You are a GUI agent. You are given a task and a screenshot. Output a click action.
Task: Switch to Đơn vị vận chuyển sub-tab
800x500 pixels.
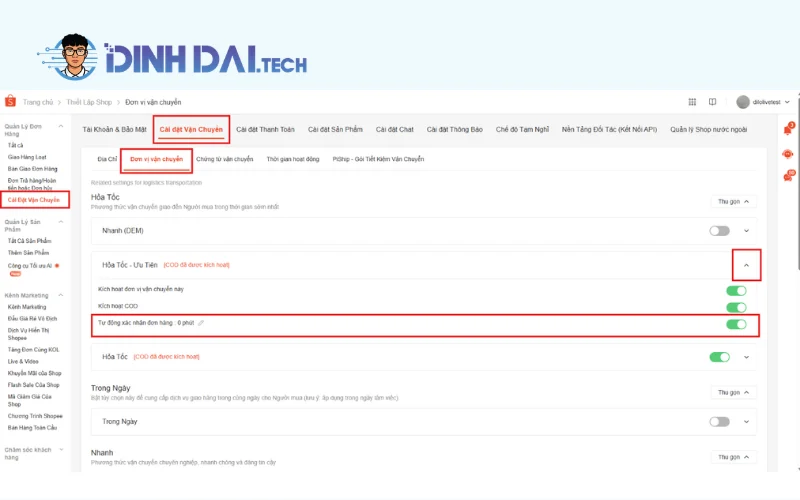click(x=157, y=159)
